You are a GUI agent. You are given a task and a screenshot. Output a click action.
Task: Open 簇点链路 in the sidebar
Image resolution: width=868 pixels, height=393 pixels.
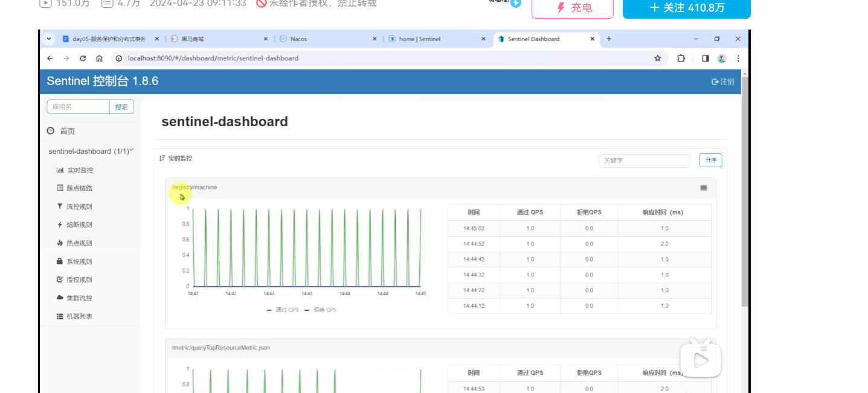point(74,188)
